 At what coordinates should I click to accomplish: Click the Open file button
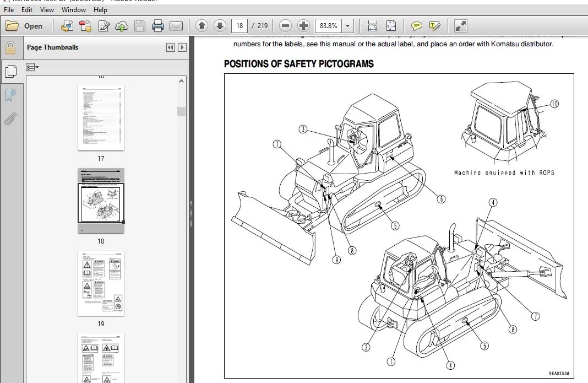click(x=24, y=26)
